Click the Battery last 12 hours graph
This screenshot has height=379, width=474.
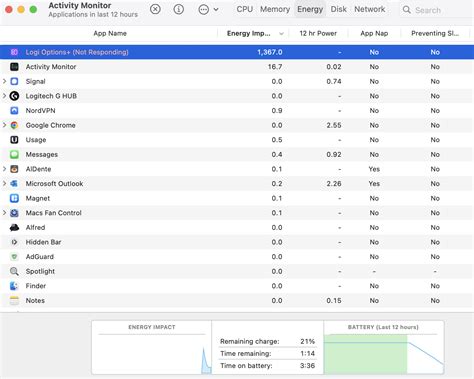click(384, 347)
